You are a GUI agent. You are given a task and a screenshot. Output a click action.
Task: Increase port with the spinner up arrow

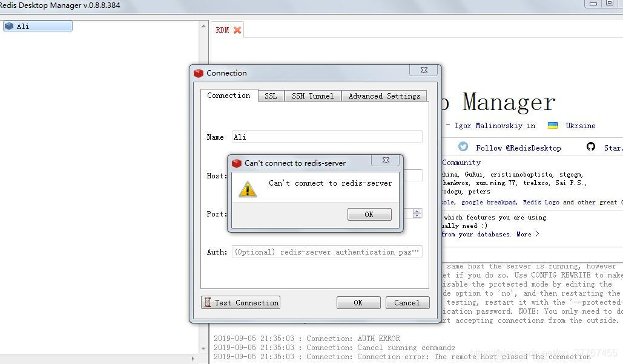pos(417,211)
